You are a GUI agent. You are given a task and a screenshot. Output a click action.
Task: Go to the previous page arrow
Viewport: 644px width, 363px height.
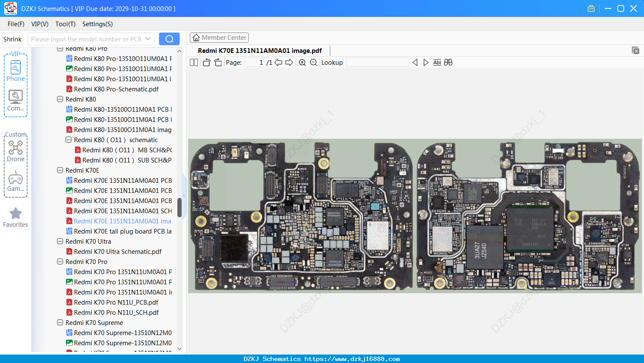tap(278, 63)
